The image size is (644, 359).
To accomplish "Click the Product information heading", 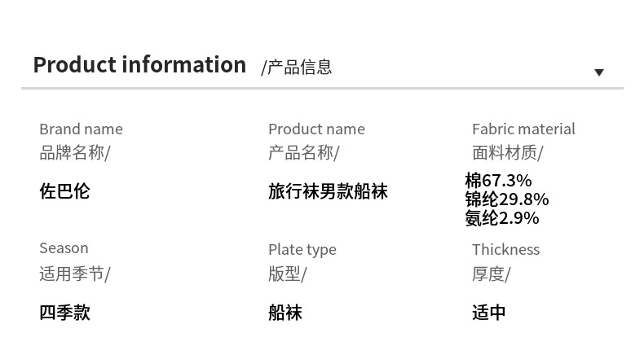I will [x=139, y=65].
